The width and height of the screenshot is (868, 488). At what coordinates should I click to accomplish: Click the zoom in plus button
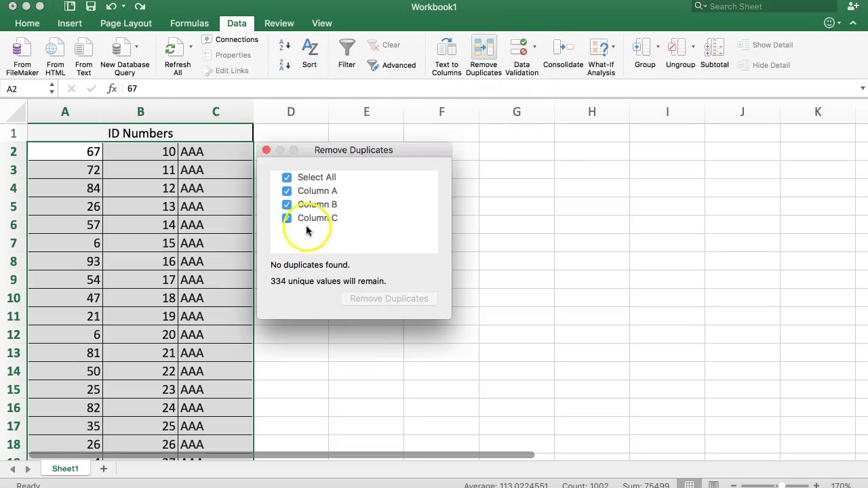816,485
